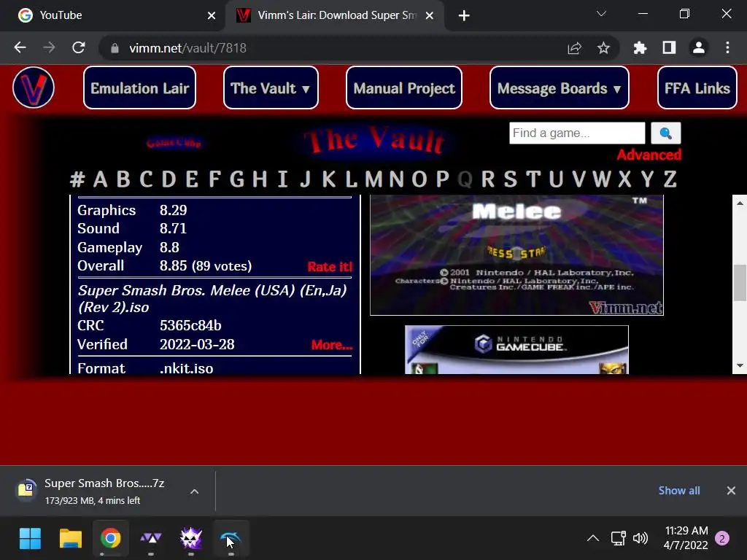Screen dimensions: 747x560
Task: Browse games starting with letter M
Action: click(x=373, y=179)
